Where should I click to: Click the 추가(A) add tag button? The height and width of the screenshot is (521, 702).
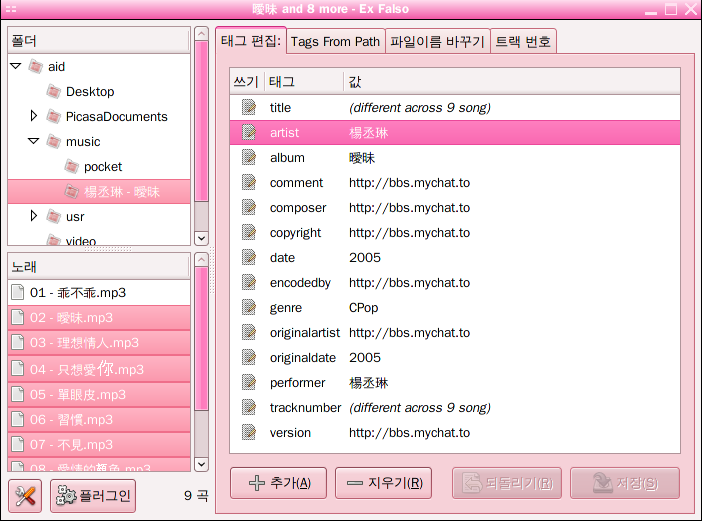click(x=278, y=483)
